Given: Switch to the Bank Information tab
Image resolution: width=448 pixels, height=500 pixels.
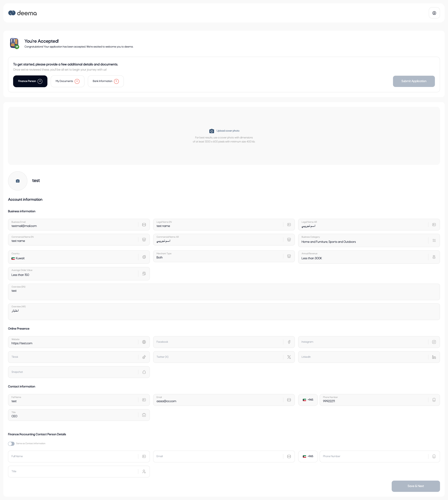Looking at the screenshot, I should tap(106, 81).
